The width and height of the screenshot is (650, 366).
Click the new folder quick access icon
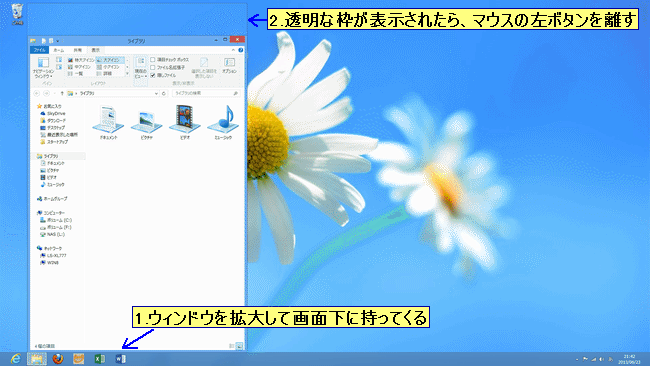(x=51, y=41)
